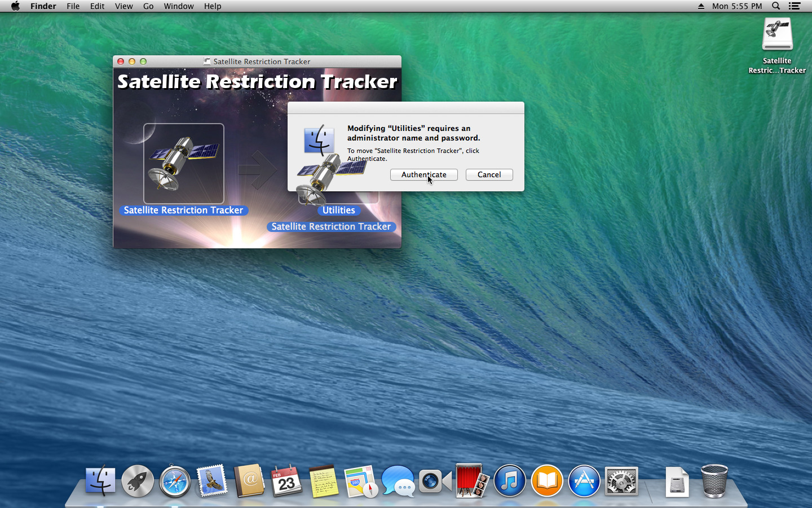Show Notification Center from menu bar
The width and height of the screenshot is (812, 508).
(795, 6)
